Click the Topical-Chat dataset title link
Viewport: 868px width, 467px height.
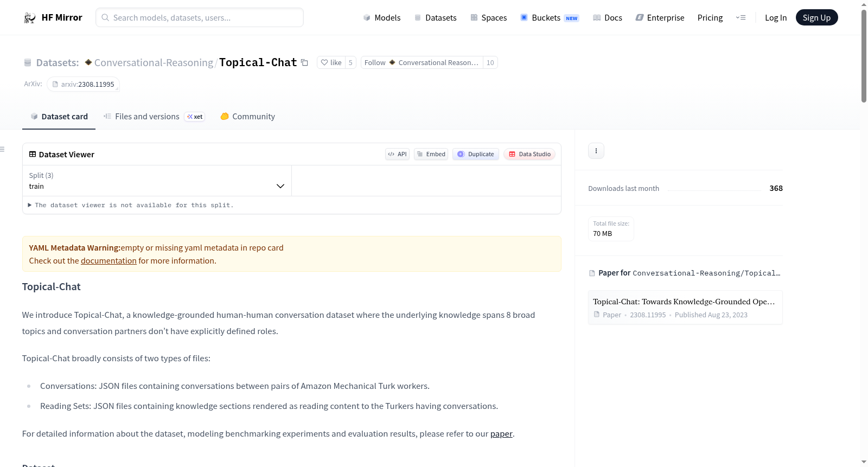tap(258, 63)
